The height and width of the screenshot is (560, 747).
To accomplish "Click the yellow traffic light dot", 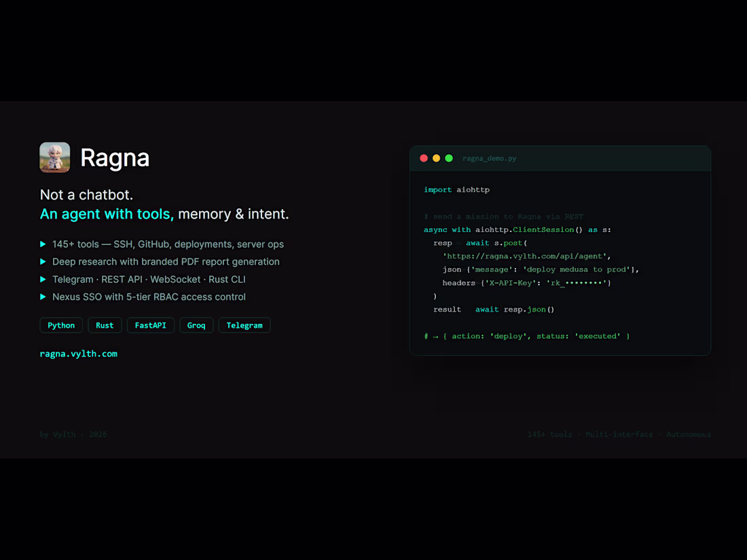I will [436, 157].
